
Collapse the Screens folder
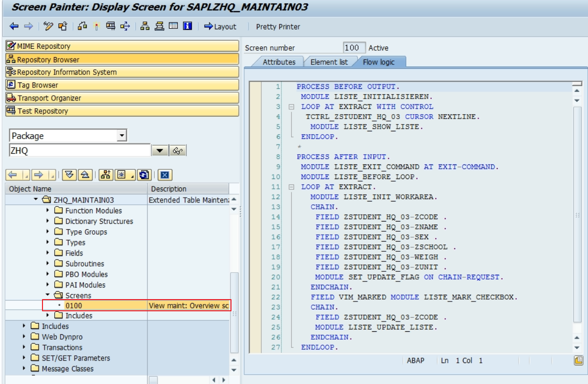tap(48, 295)
